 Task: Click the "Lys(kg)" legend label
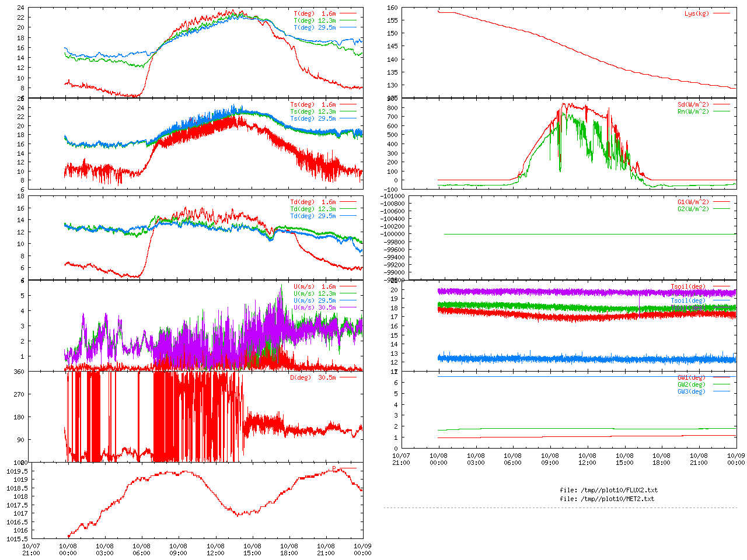point(697,13)
